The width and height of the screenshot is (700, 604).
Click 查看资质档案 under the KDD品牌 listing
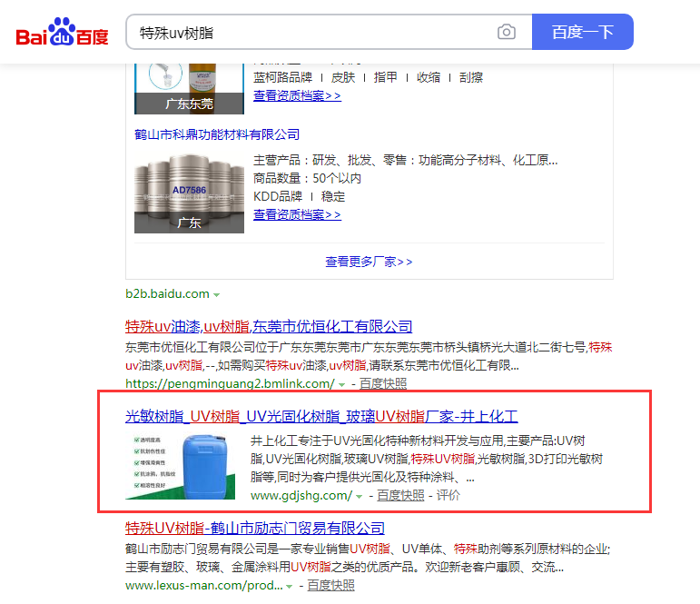click(x=297, y=214)
